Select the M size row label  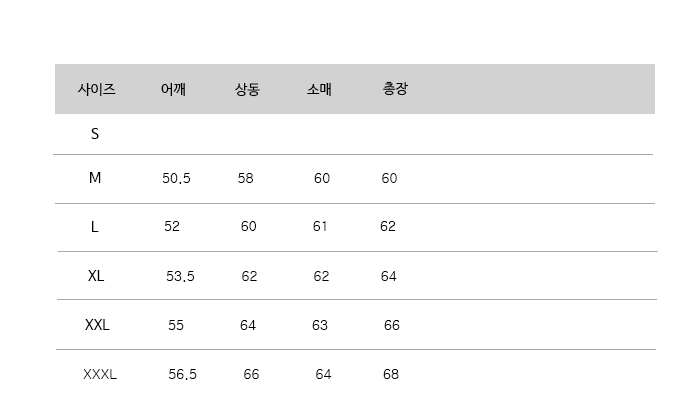click(x=95, y=178)
